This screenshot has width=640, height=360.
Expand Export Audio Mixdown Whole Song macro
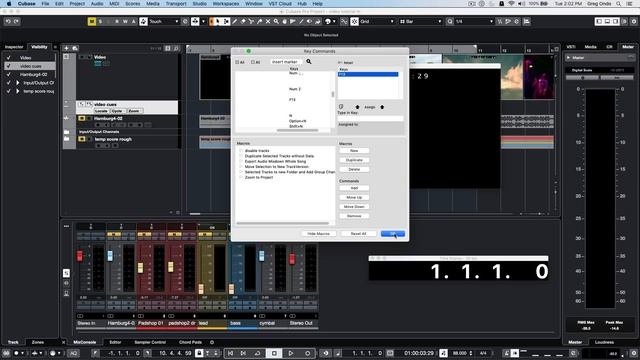241,161
